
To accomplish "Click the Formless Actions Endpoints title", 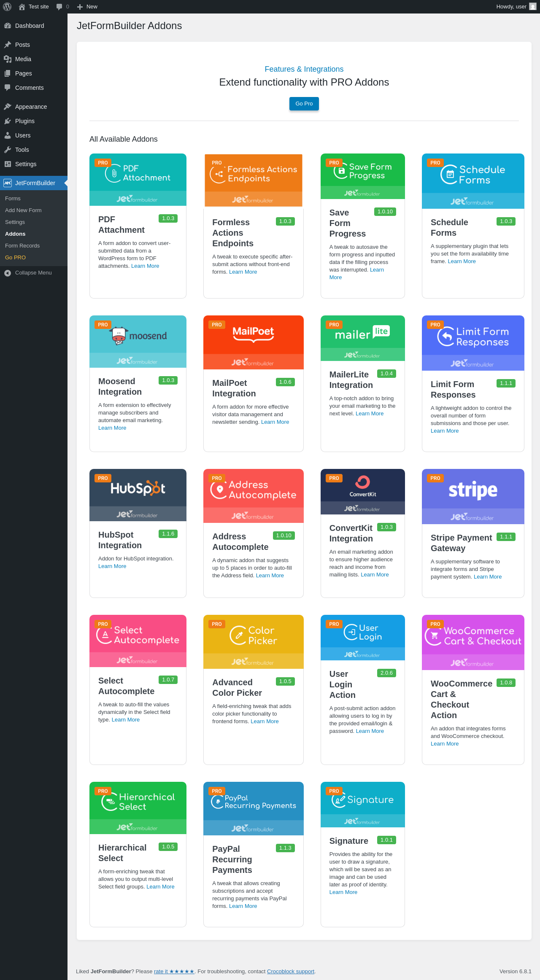I will click(x=233, y=233).
